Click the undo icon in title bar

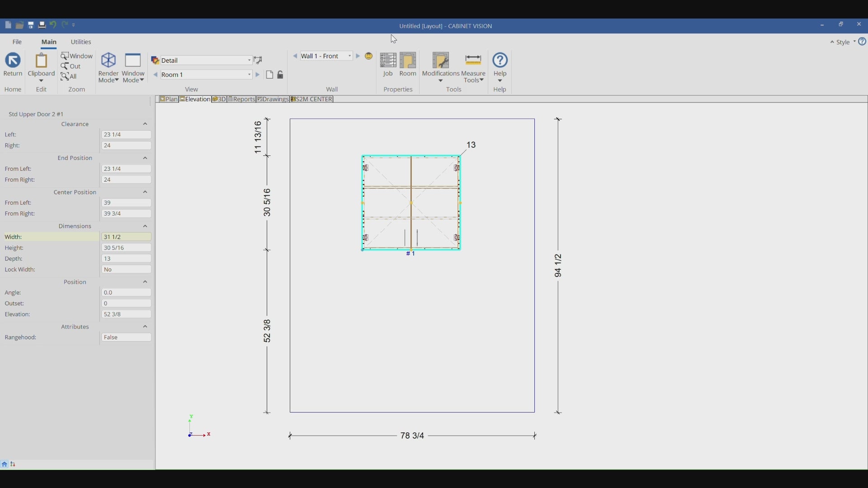pos(53,25)
